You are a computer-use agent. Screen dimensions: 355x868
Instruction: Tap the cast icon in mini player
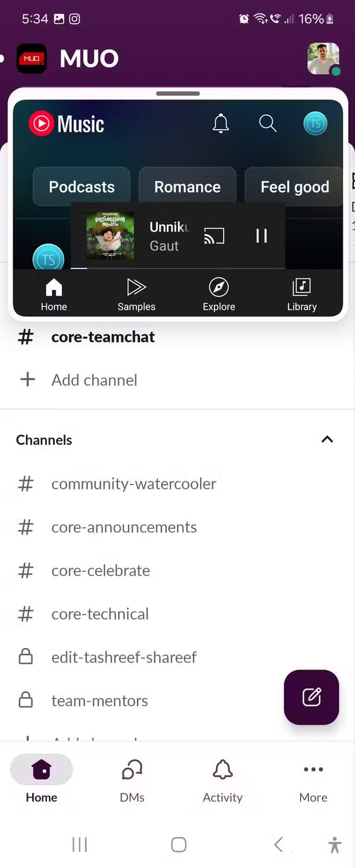[214, 236]
